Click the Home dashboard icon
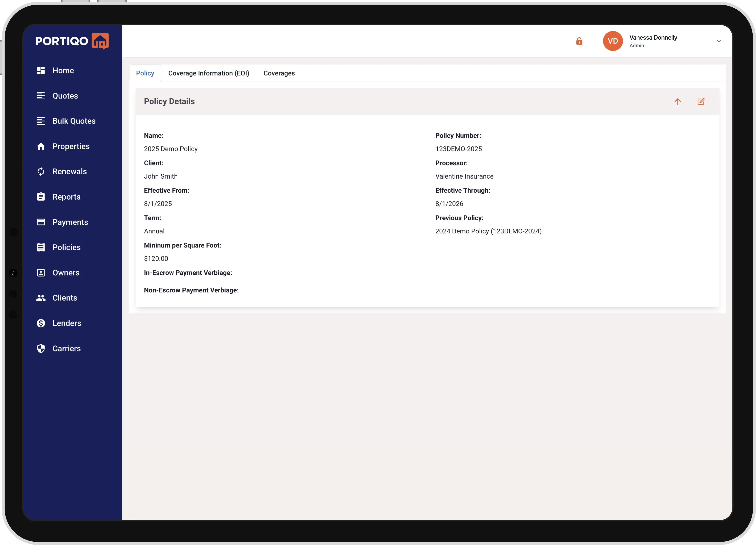Image resolution: width=756 pixels, height=545 pixels. [x=41, y=70]
